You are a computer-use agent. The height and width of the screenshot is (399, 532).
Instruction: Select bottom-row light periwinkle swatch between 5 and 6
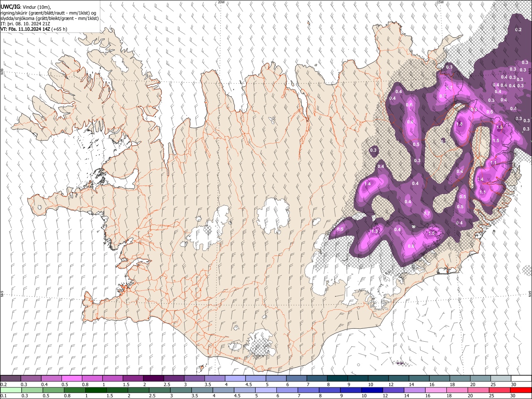pyautogui.click(x=266, y=390)
